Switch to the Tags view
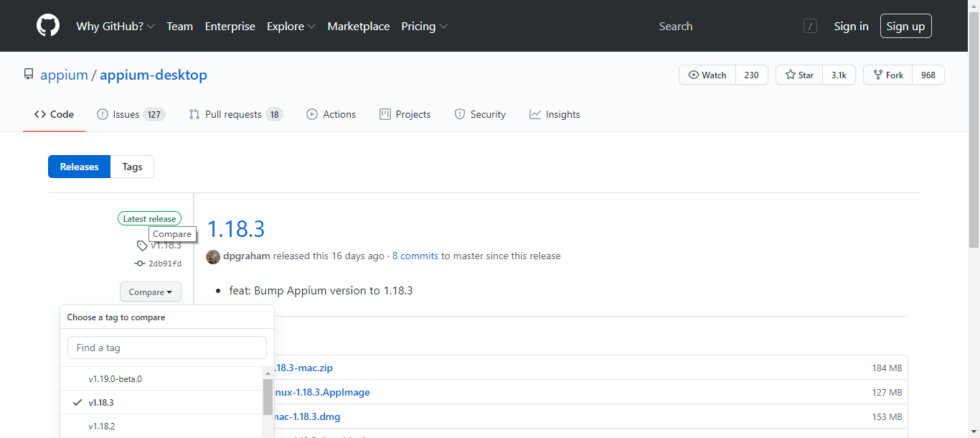The width and height of the screenshot is (980, 438). (x=132, y=167)
